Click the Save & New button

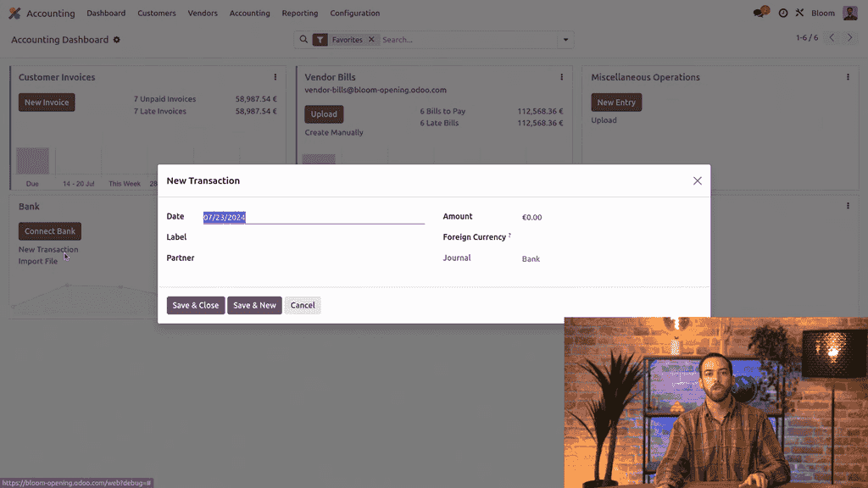[x=254, y=305]
